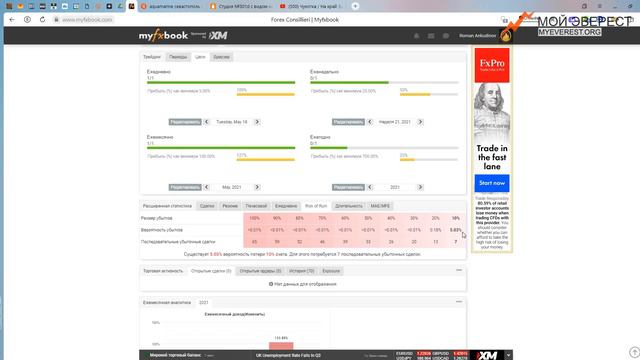Collapse the Ежемесячная аналитика panel
640x360 pixels.
pyautogui.click(x=459, y=302)
